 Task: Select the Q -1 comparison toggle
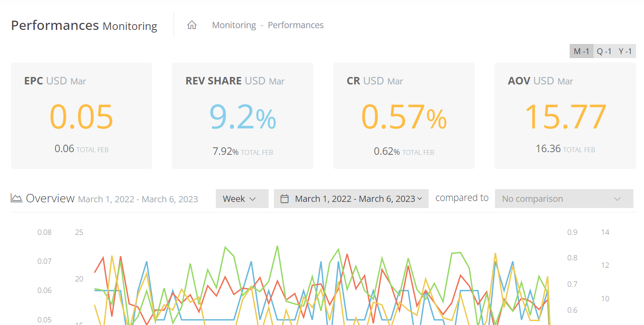pos(604,51)
